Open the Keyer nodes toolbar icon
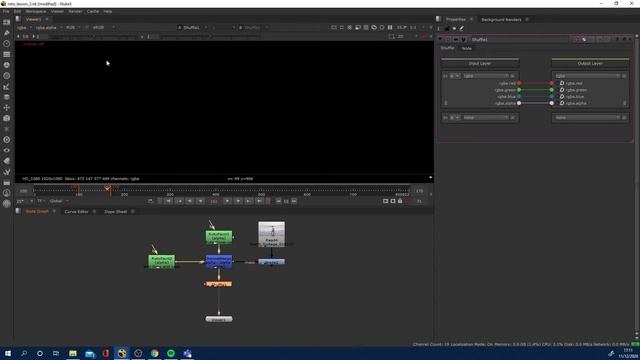Screen dimensions: 640x360 pos(7,87)
